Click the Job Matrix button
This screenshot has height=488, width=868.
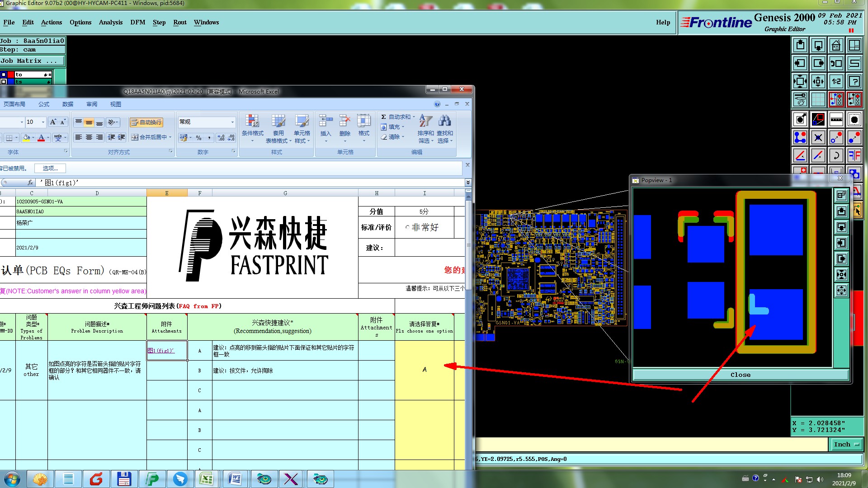29,61
